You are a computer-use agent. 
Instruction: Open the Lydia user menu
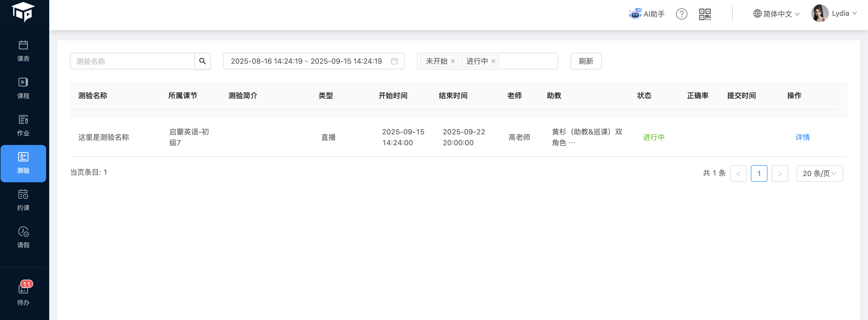pos(834,13)
